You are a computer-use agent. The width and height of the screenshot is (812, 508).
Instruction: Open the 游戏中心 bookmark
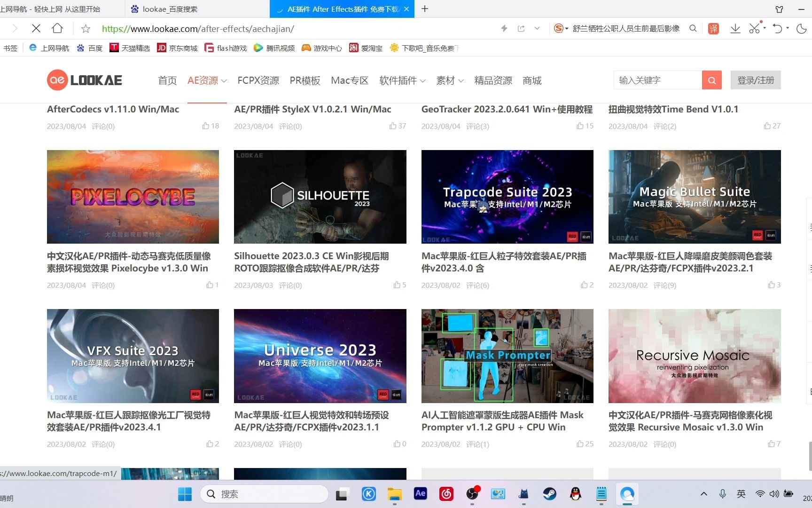(322, 48)
